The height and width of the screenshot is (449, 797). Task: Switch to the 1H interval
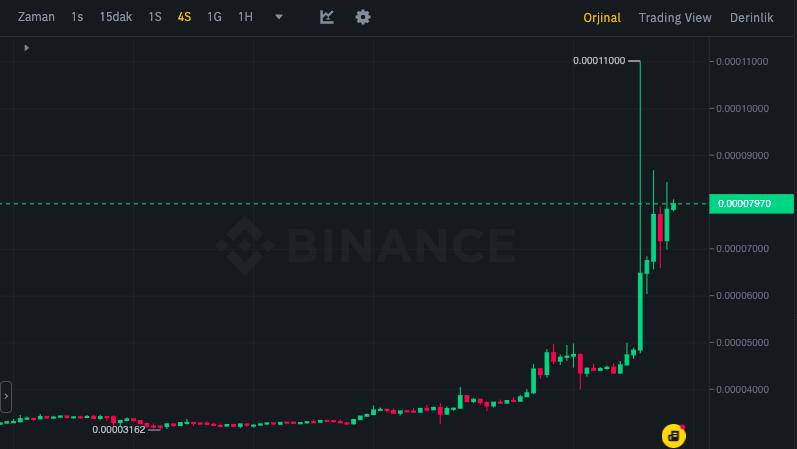coord(245,17)
